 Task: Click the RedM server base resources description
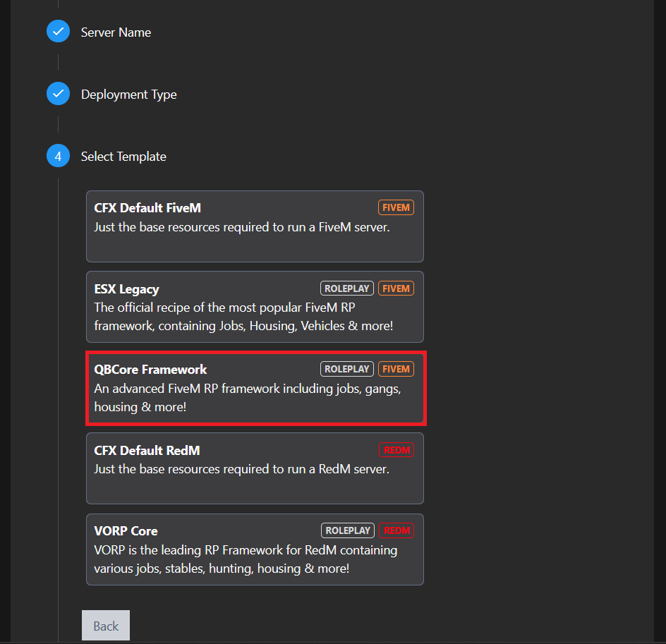[x=242, y=469]
